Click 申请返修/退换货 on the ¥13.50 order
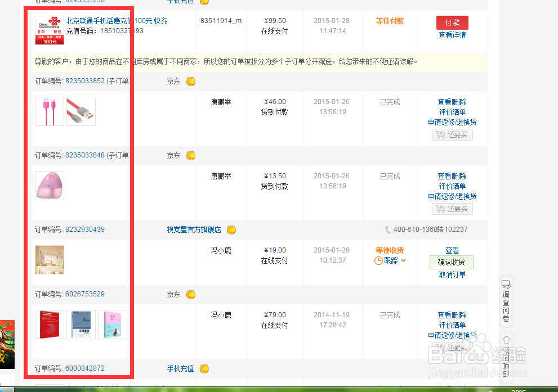 [x=452, y=196]
